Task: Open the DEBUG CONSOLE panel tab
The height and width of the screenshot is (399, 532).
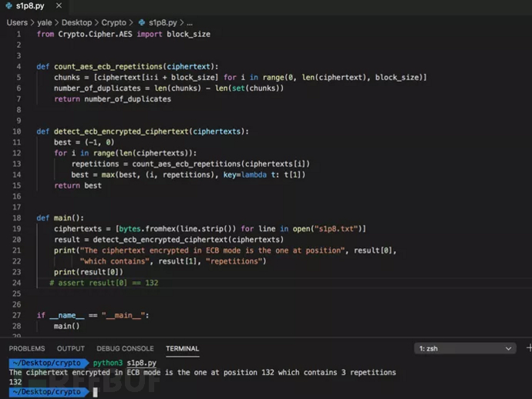Action: tap(125, 349)
